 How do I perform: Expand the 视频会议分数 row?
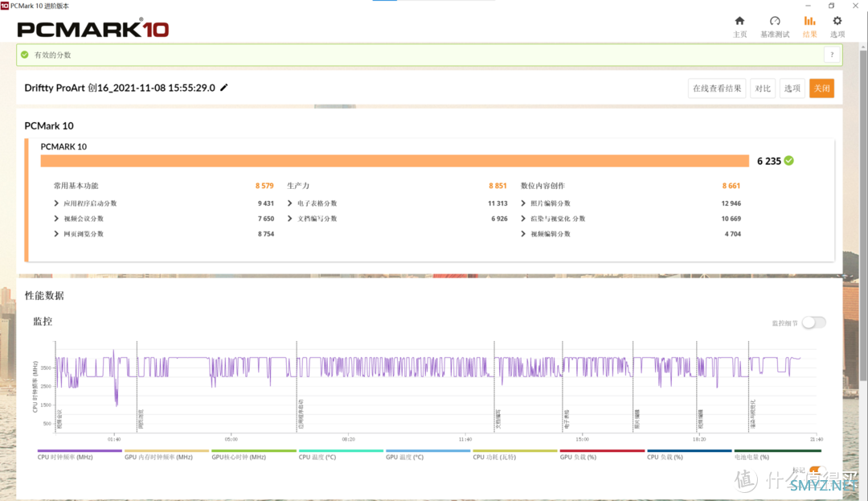coord(56,219)
